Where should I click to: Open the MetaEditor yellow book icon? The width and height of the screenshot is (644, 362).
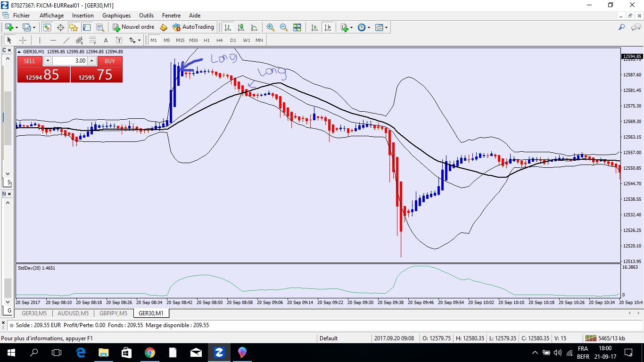tap(164, 27)
